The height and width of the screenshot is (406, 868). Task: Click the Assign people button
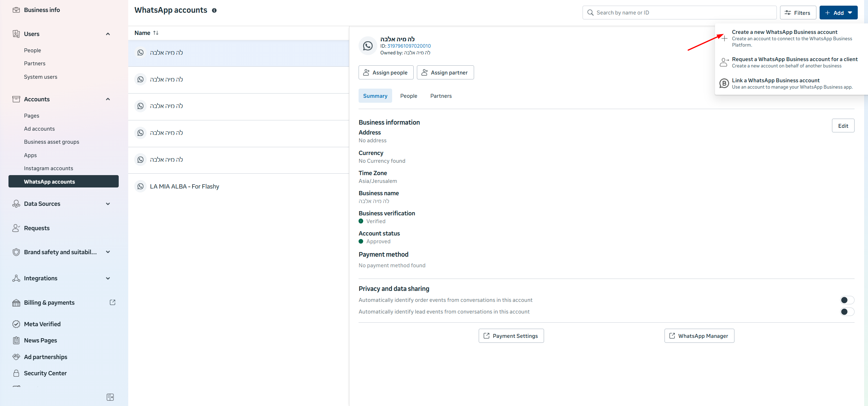click(386, 72)
